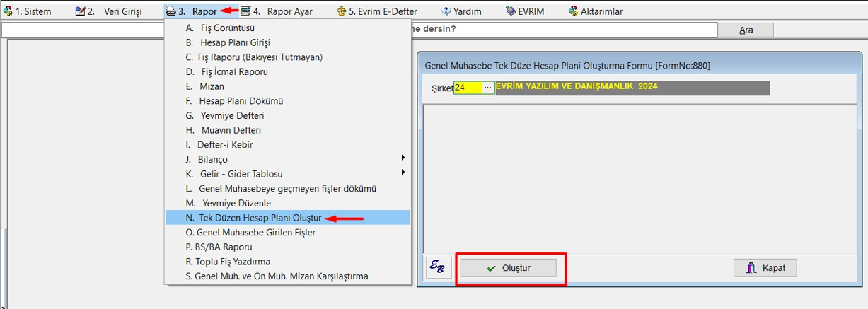Select B. Hesap Planı Girişi entry
Screen dimensions: 868x309
[x=287, y=42]
